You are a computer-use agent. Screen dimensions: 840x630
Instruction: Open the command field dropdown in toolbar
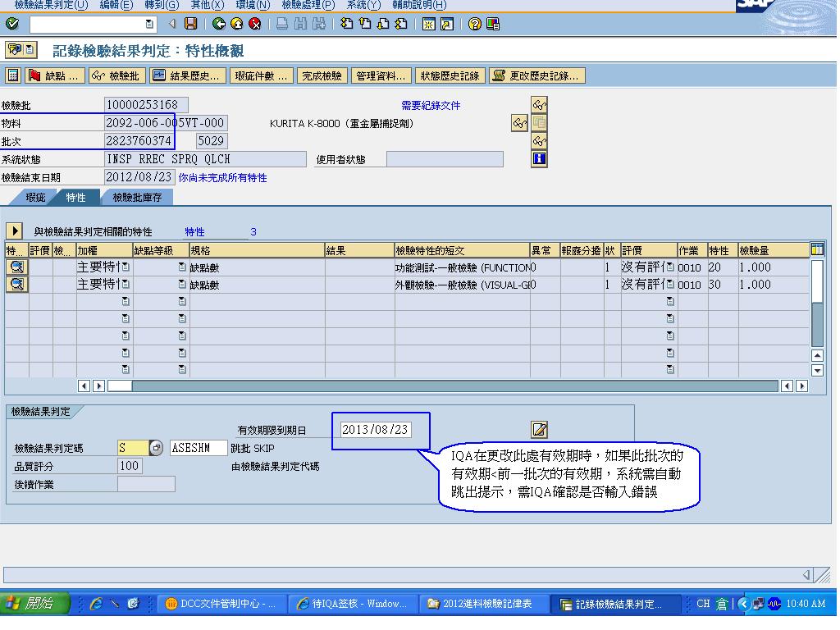coord(148,24)
